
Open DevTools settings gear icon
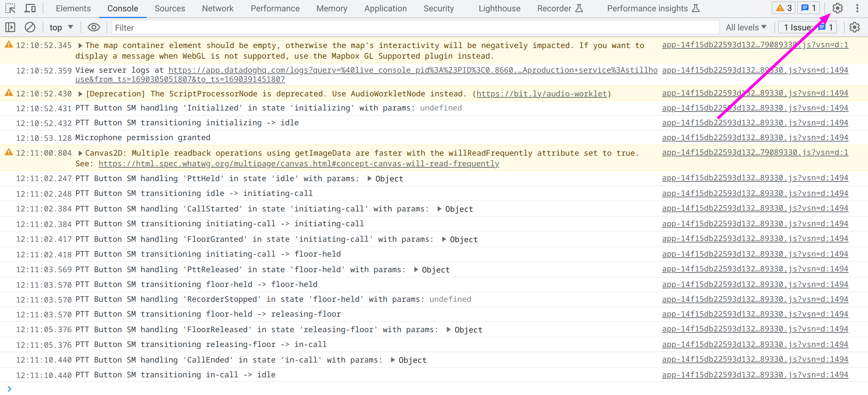pos(837,8)
